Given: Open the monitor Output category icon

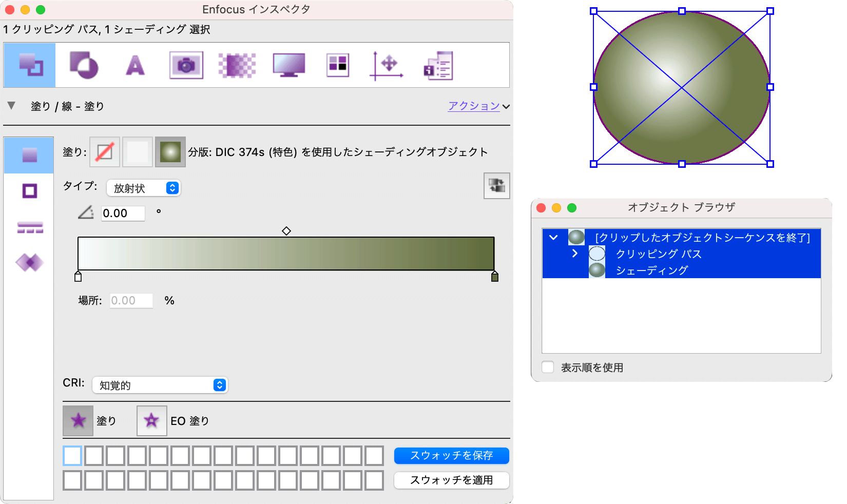Looking at the screenshot, I should tap(289, 65).
